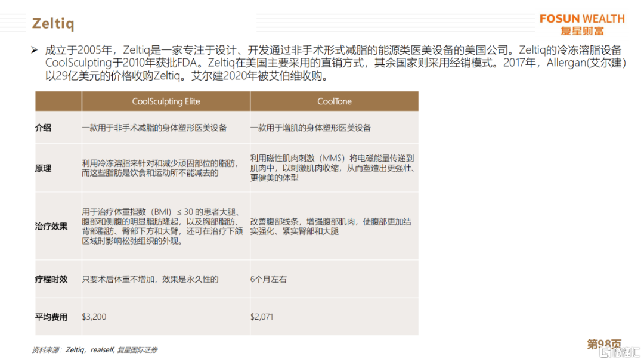Click the page number "第98页"
Viewport: 644px width, 362px height.
[x=603, y=344]
